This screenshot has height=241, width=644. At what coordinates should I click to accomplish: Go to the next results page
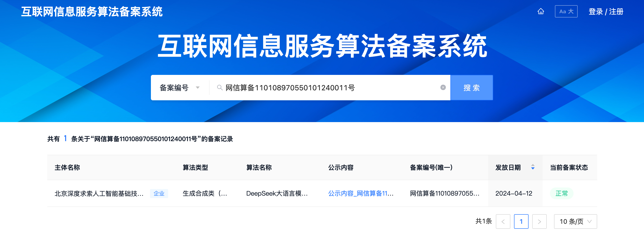click(539, 221)
